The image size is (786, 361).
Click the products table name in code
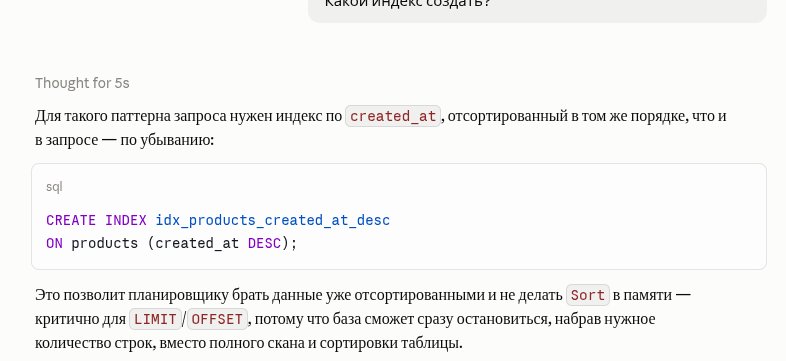point(104,243)
